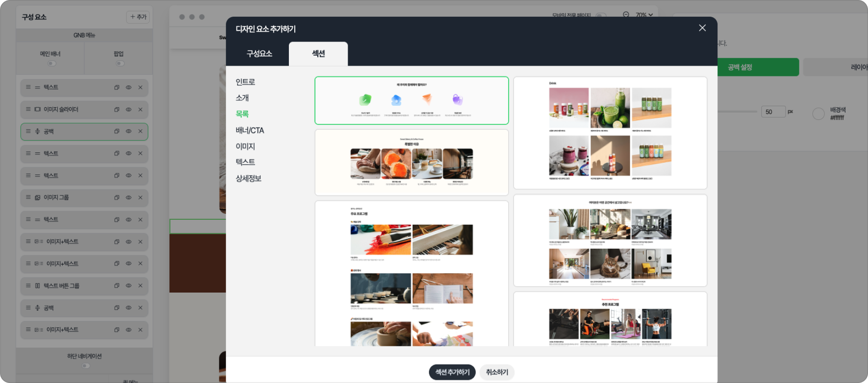Click drag handle on the non-highlighted 공백 row

click(28, 308)
